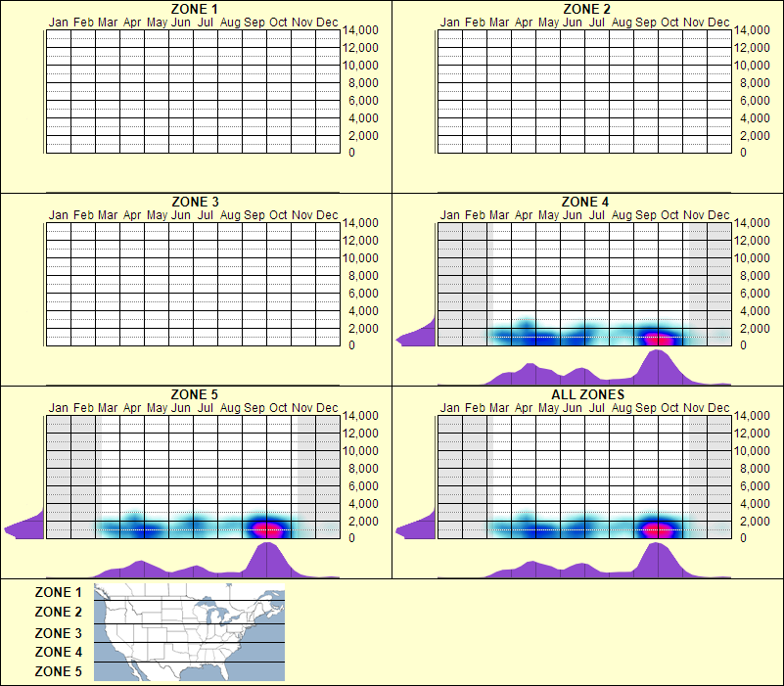The width and height of the screenshot is (784, 686).
Task: Click the October density peak under ALL ZONES
Action: pos(666,560)
